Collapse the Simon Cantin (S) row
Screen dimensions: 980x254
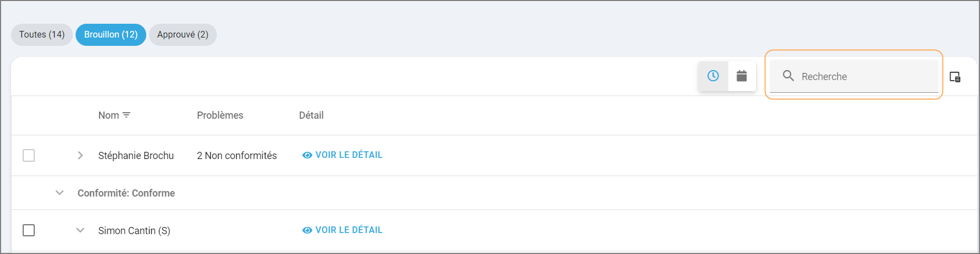coord(80,230)
